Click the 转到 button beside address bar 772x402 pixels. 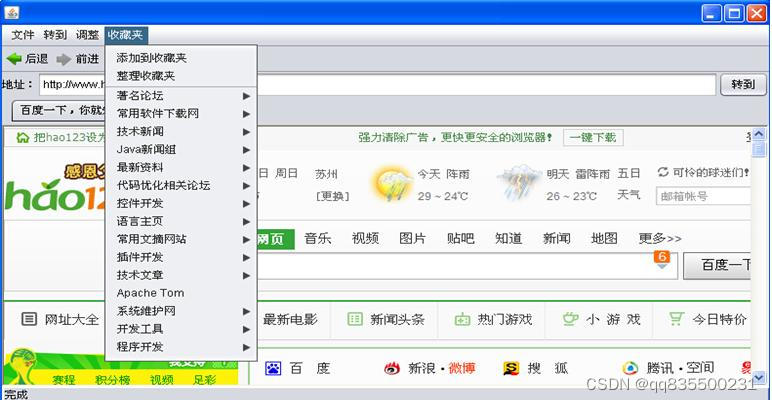click(743, 84)
